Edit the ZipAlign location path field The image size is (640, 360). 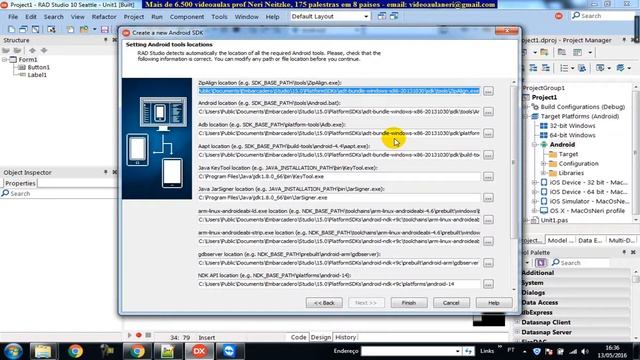[339, 91]
